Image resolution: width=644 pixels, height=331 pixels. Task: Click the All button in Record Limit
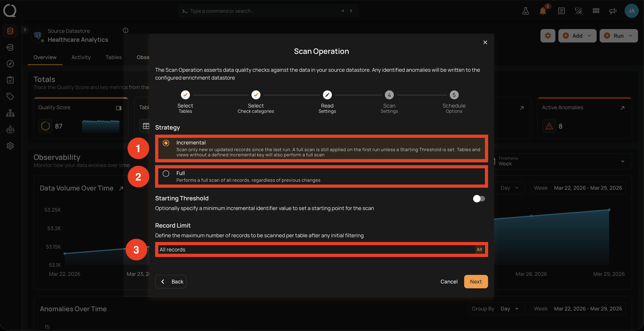[479, 250]
